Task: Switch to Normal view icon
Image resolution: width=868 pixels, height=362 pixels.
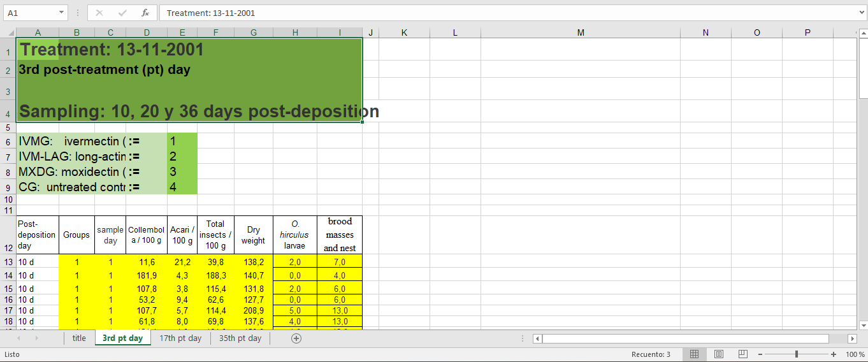Action: pyautogui.click(x=695, y=354)
